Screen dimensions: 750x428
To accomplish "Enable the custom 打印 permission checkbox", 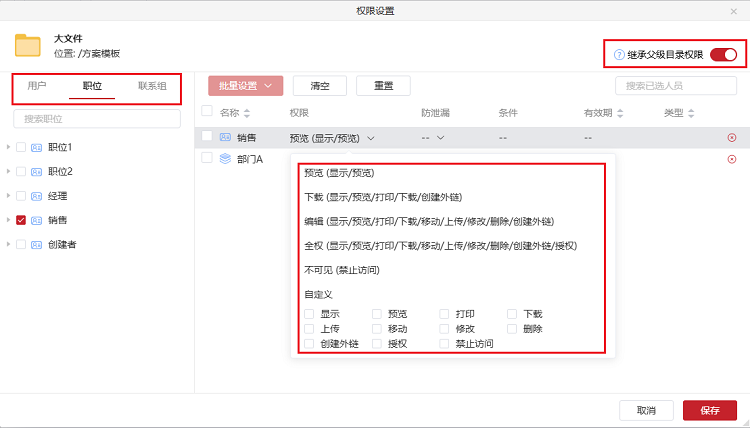I will 444,314.
